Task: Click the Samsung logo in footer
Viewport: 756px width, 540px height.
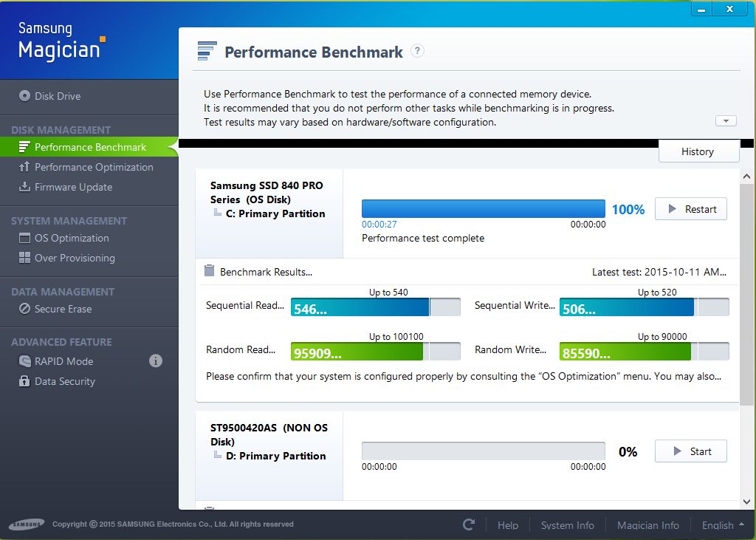Action: click(x=27, y=524)
